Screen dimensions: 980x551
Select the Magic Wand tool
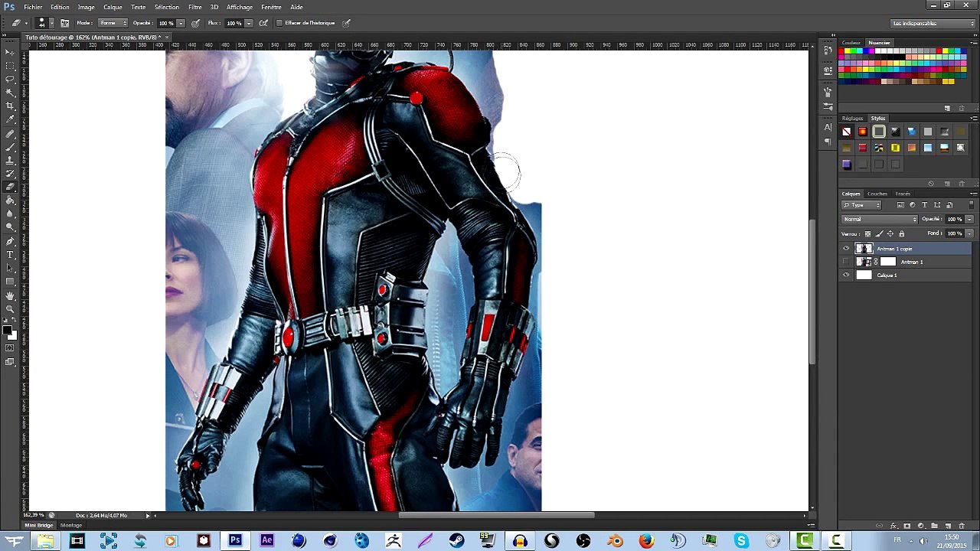click(10, 92)
